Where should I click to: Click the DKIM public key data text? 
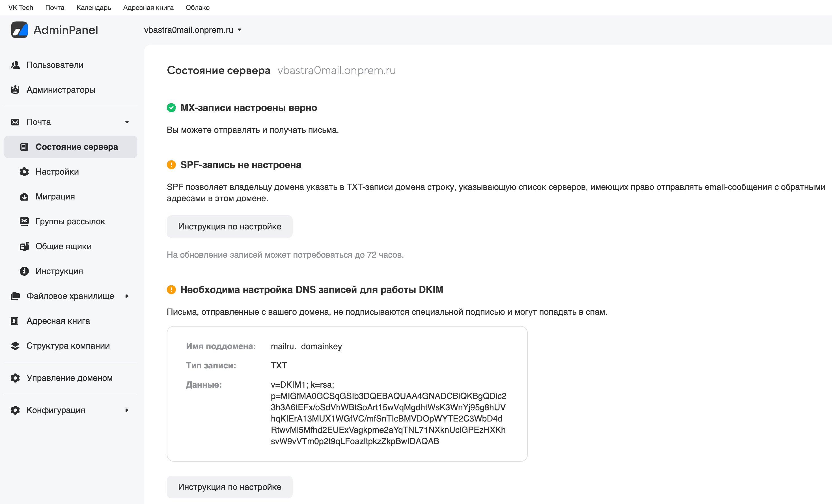[388, 413]
